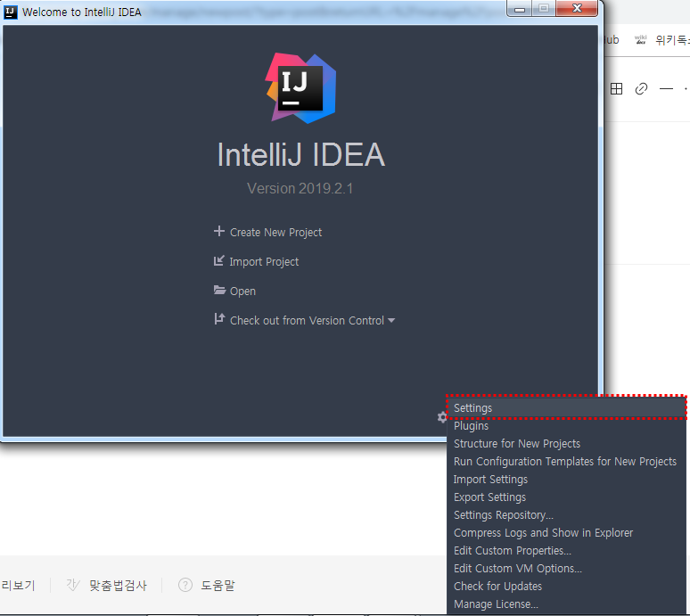Choose Compress Logs and Show in Explorer
This screenshot has height=616, width=690.
(566, 533)
